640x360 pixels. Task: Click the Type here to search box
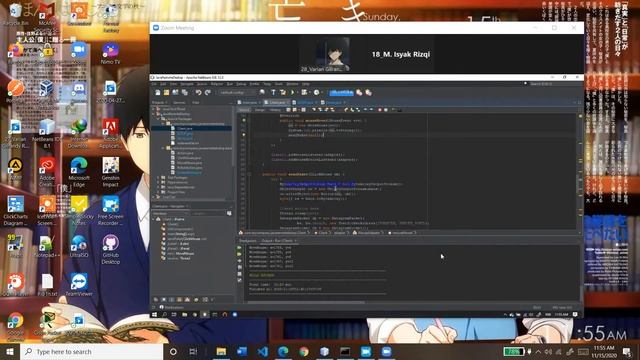coord(92,351)
